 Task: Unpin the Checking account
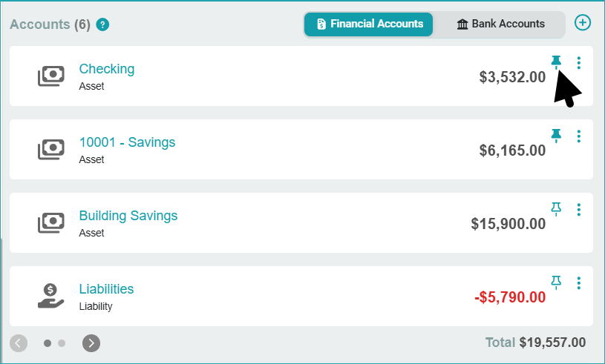click(556, 62)
